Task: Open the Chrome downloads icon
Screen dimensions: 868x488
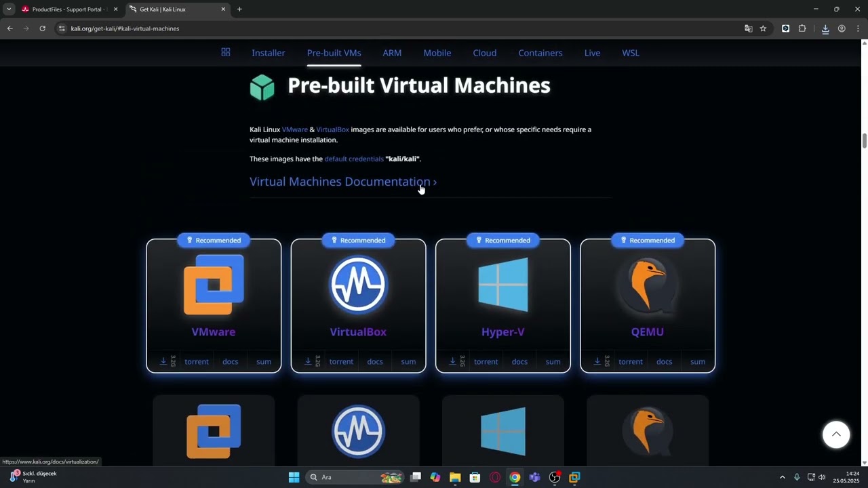Action: click(825, 28)
